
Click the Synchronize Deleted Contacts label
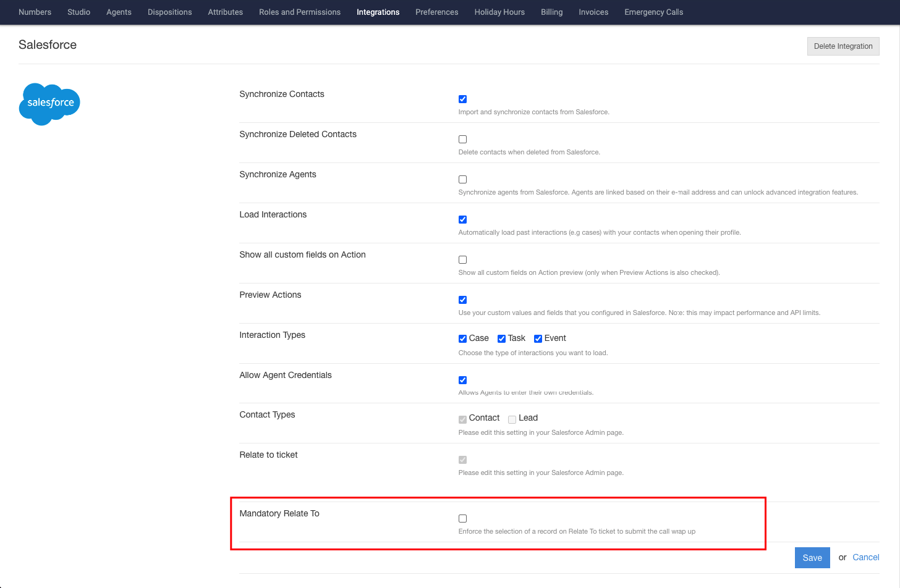click(x=298, y=134)
